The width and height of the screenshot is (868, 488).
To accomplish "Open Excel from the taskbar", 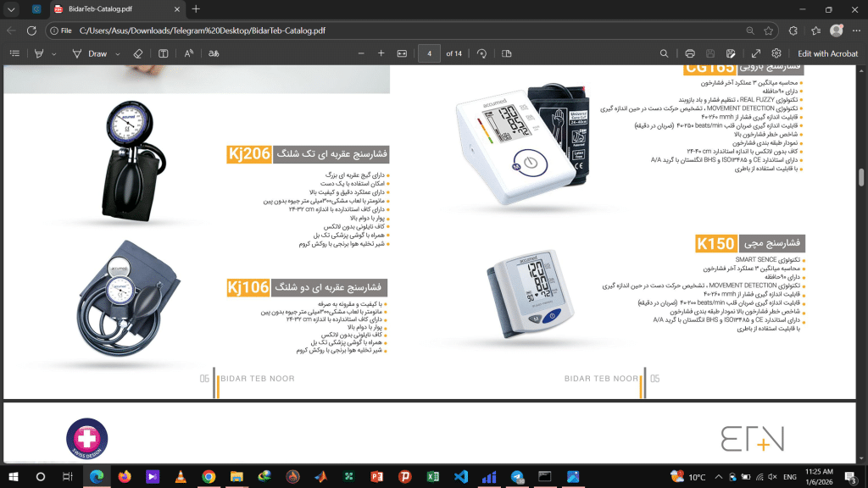I will point(433,476).
